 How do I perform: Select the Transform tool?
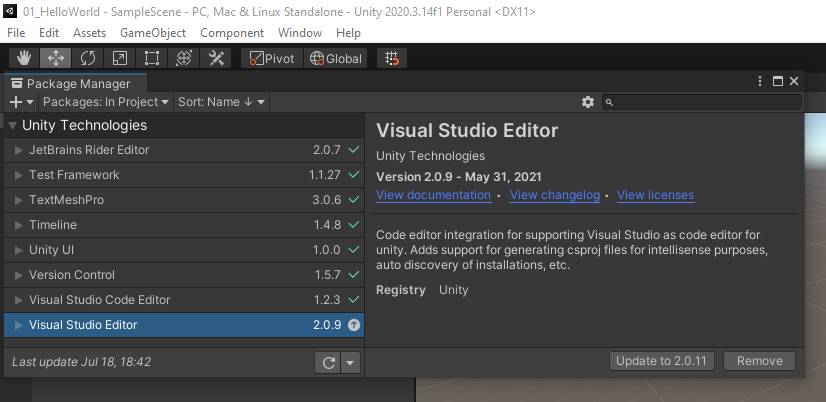coord(184,58)
